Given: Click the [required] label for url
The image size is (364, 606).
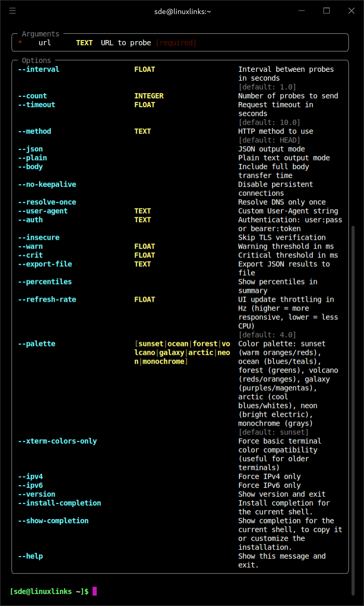Looking at the screenshot, I should pyautogui.click(x=176, y=43).
